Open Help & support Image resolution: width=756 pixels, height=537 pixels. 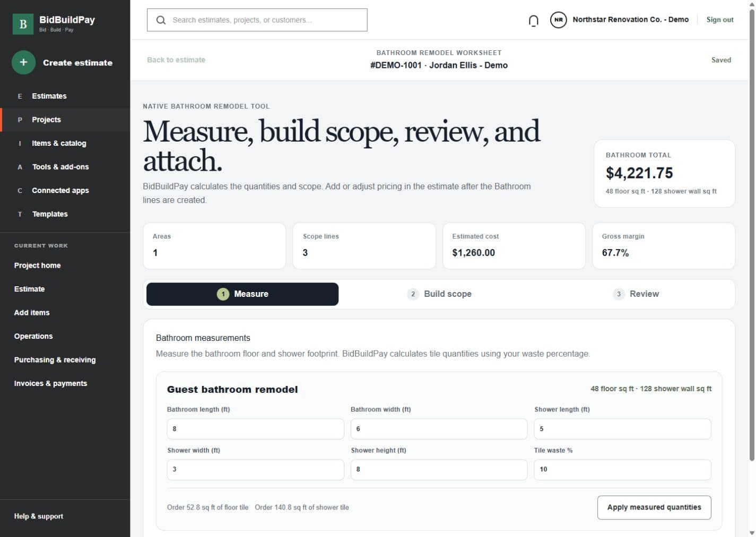39,516
